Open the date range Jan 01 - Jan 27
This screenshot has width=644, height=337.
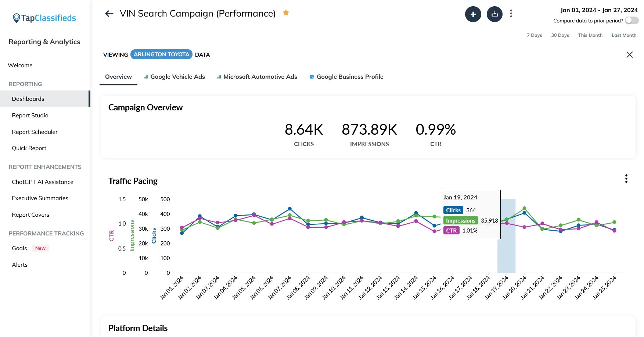coord(599,10)
